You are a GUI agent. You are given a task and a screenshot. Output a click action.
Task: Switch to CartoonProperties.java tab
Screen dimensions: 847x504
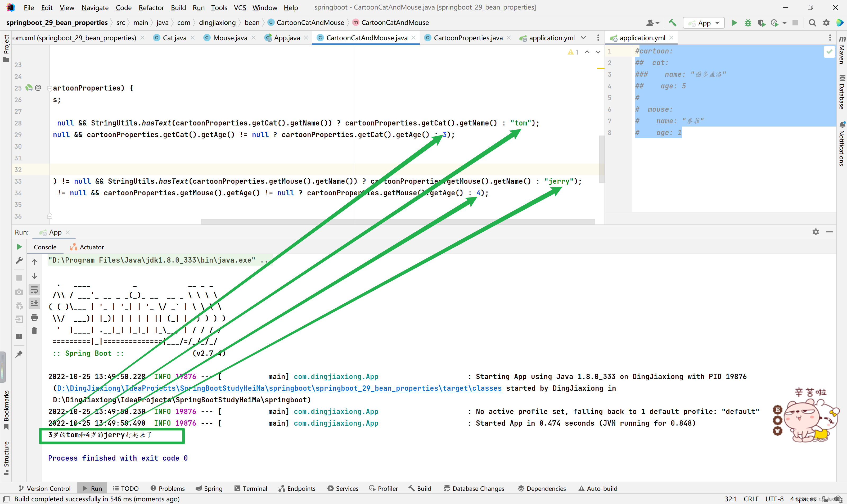(468, 38)
